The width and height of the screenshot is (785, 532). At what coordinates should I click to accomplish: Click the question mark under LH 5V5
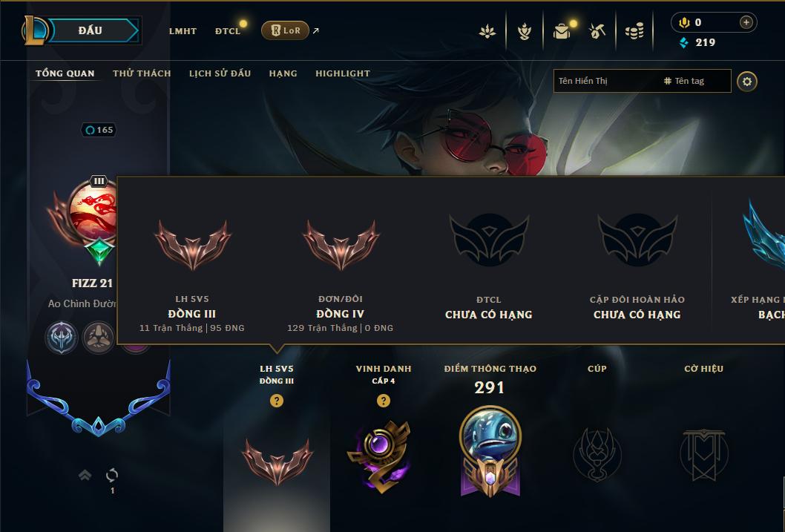tap(276, 401)
